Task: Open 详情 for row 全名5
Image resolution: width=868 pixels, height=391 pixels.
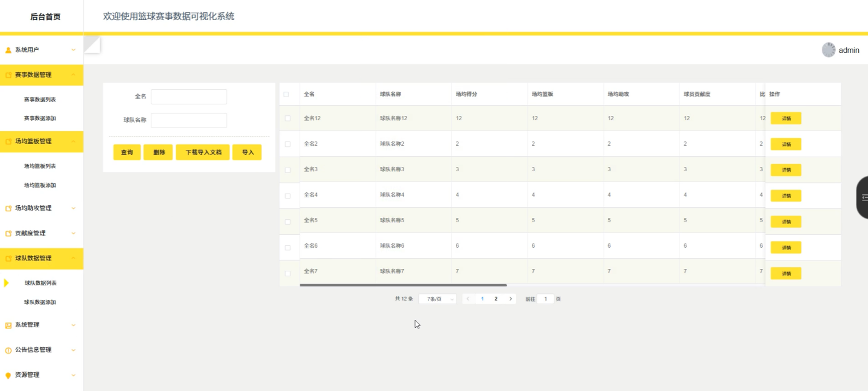Action: coord(786,222)
